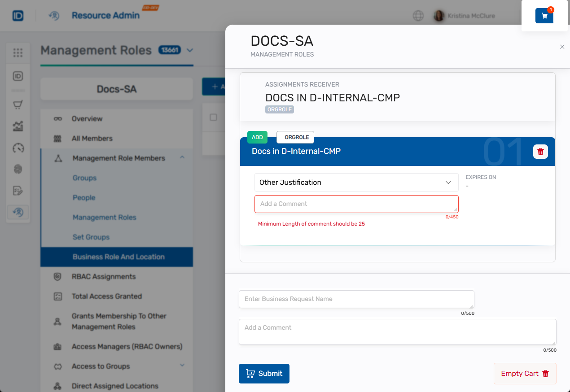Viewport: 570px width, 392px height.
Task: Click the globe language icon
Action: coord(418,16)
